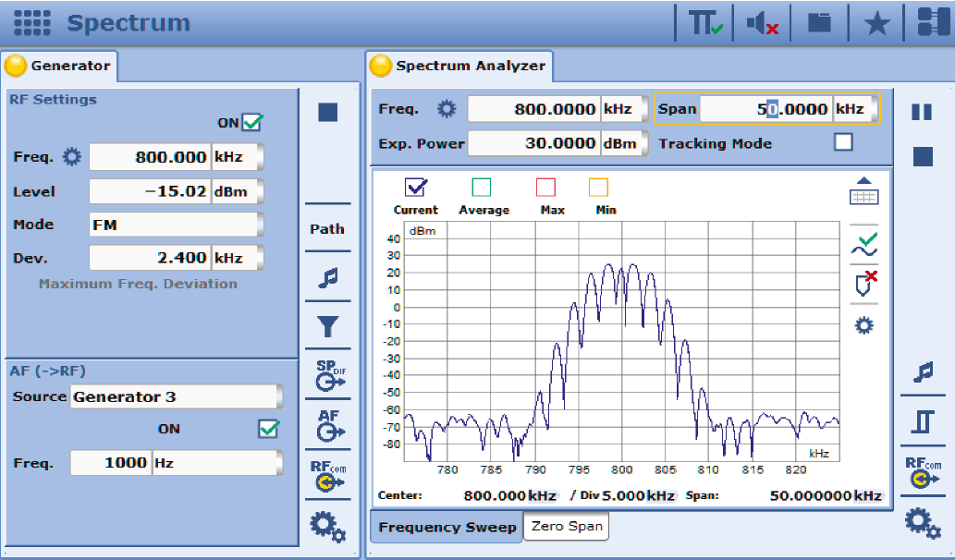Click the Path button
Viewport: 955px width, 560px height.
pos(327,229)
